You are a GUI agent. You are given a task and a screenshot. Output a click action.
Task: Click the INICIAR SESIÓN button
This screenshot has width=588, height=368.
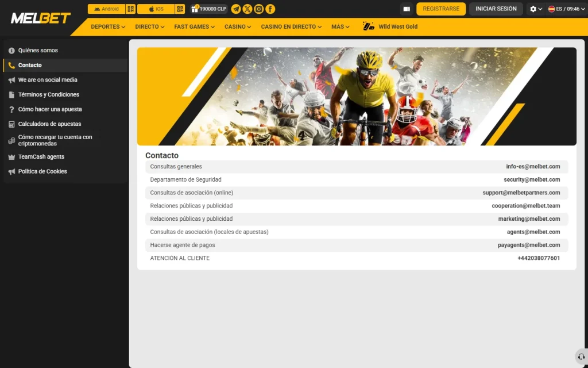coord(496,9)
